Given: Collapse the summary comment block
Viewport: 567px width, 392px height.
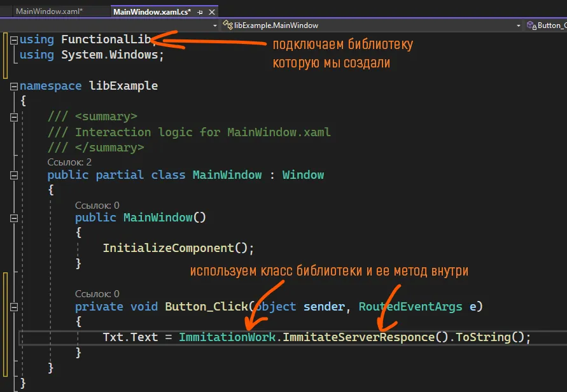Looking at the screenshot, I should (14, 117).
